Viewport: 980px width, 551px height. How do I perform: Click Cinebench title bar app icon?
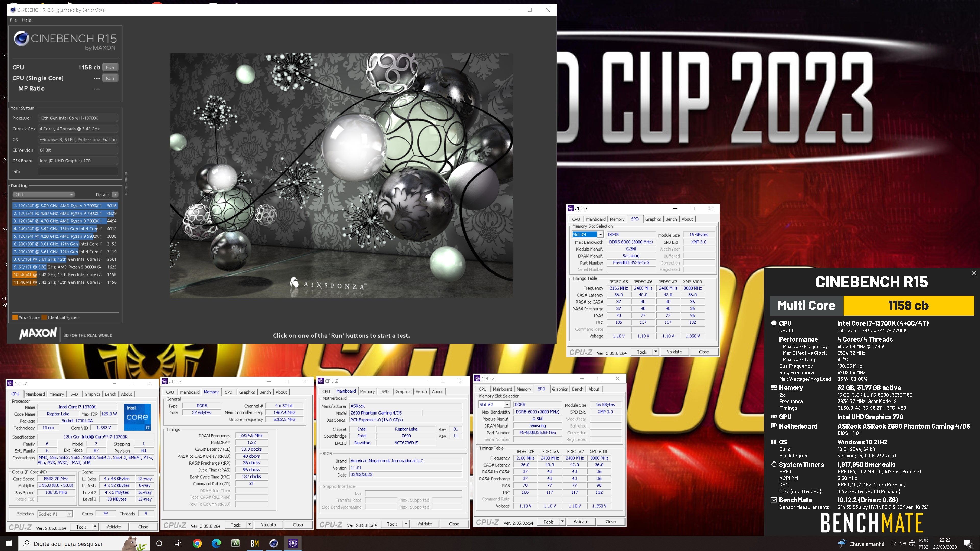click(13, 10)
